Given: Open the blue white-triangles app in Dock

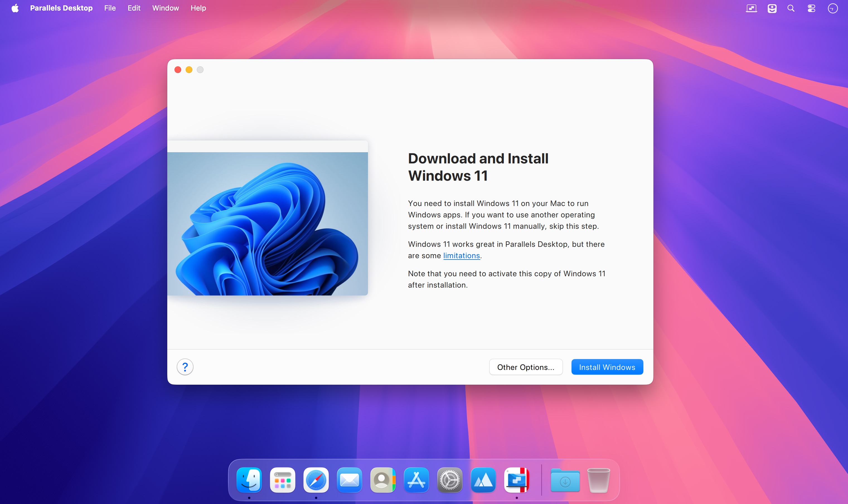Looking at the screenshot, I should [483, 480].
